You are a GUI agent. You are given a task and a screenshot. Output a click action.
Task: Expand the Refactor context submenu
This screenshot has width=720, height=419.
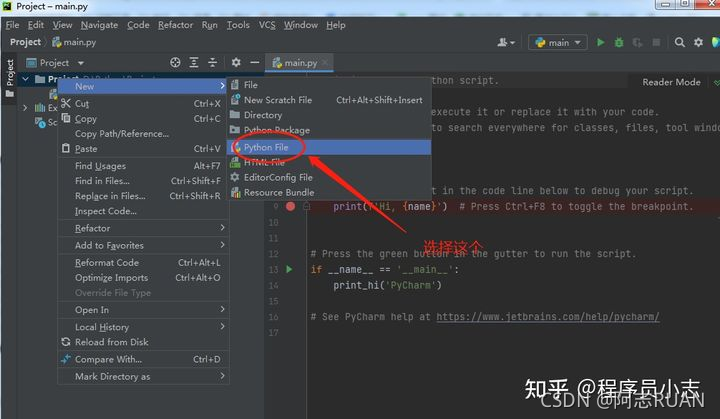coord(142,228)
